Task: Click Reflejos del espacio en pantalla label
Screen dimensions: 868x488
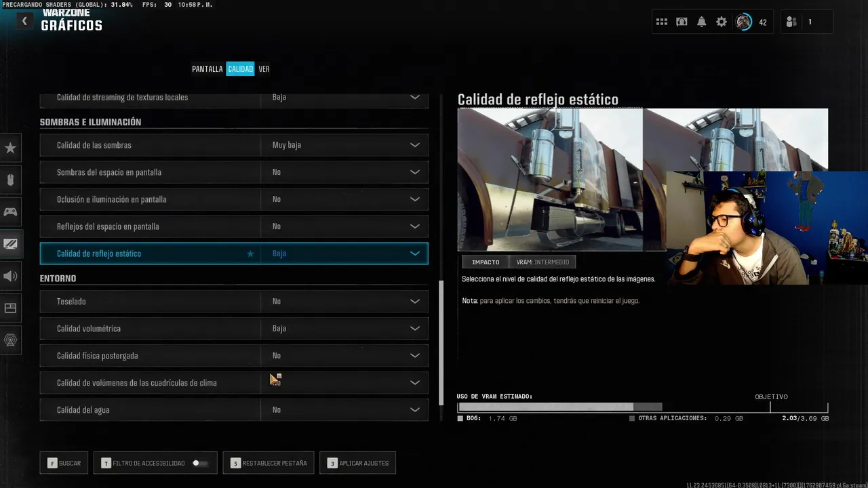Action: tap(108, 226)
